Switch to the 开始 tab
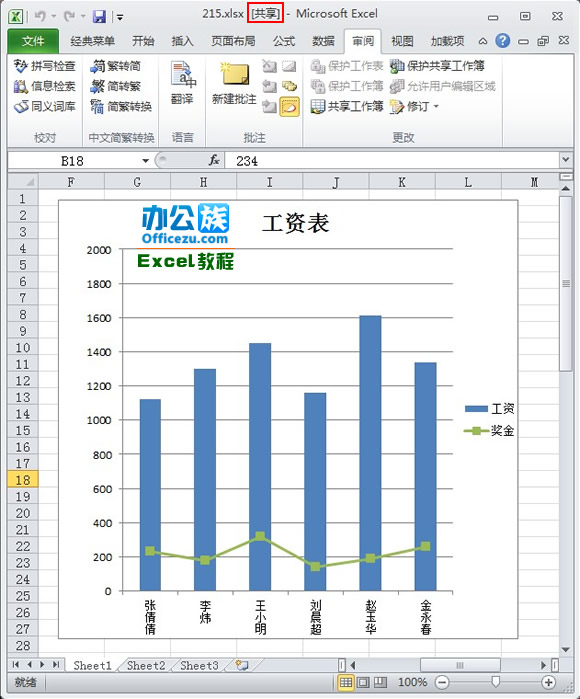580x699 pixels. tap(143, 41)
